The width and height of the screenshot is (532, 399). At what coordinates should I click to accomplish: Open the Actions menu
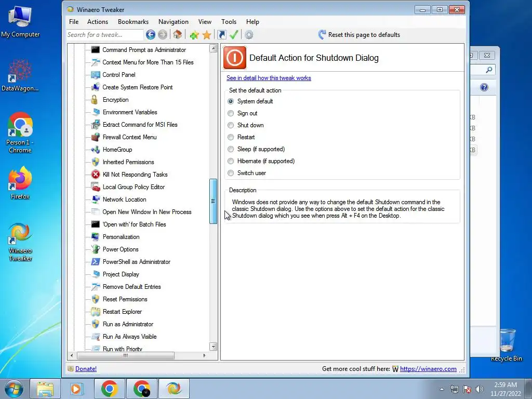(x=98, y=22)
